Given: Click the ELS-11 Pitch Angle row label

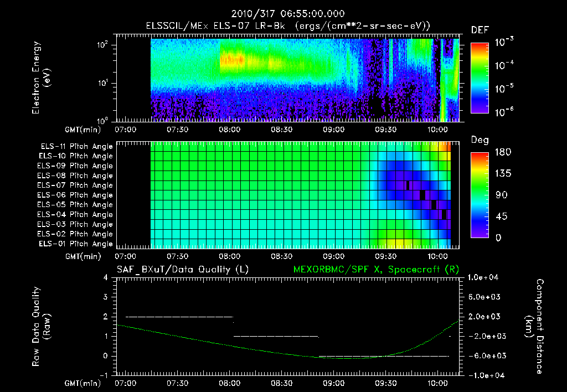Looking at the screenshot, I should click(76, 147).
